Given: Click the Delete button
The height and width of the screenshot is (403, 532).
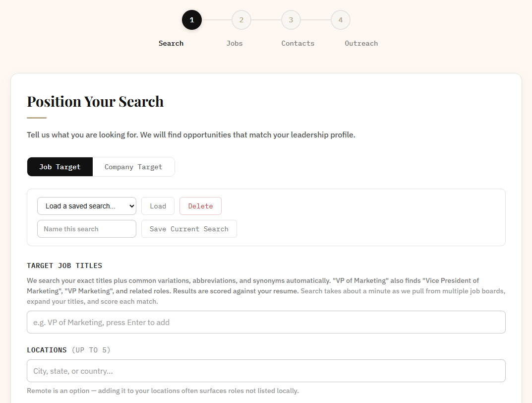Looking at the screenshot, I should (200, 205).
